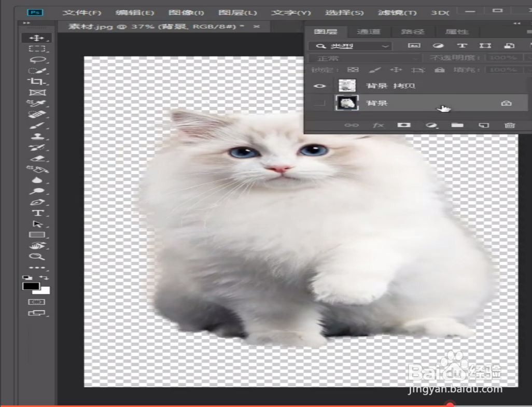
Task: Lock transparent pixels
Action: tap(353, 69)
